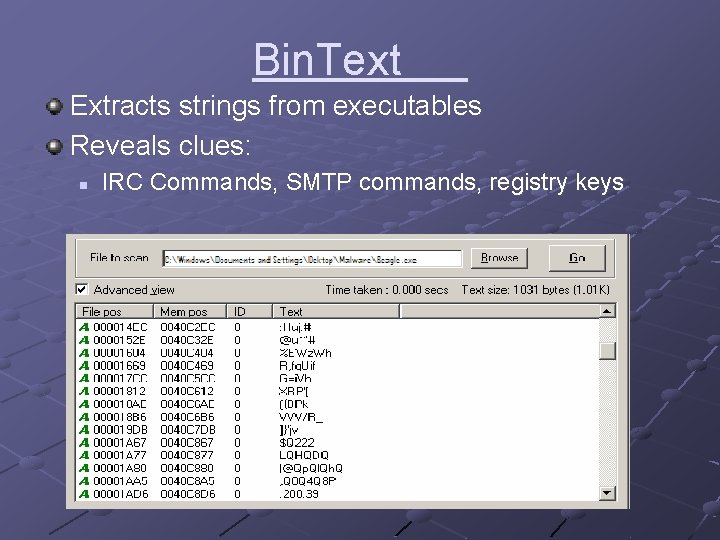Select ANSI icon of row 000018B6
The height and width of the screenshot is (540, 720).
84,417
